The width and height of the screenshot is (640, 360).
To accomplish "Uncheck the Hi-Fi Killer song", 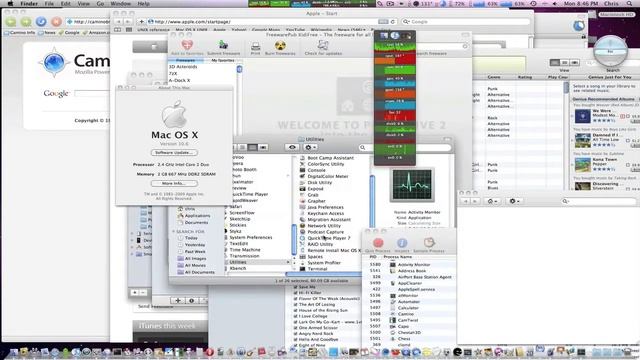I will pyautogui.click(x=296, y=293).
